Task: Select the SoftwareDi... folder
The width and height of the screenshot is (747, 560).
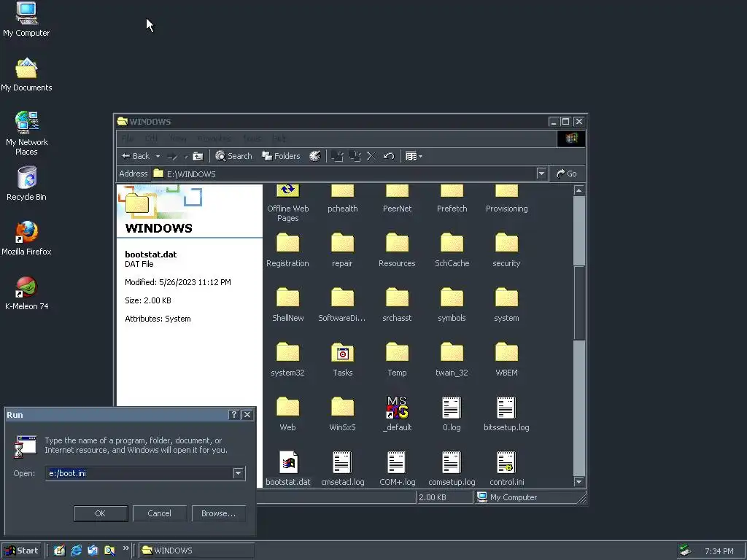Action: coord(343,305)
